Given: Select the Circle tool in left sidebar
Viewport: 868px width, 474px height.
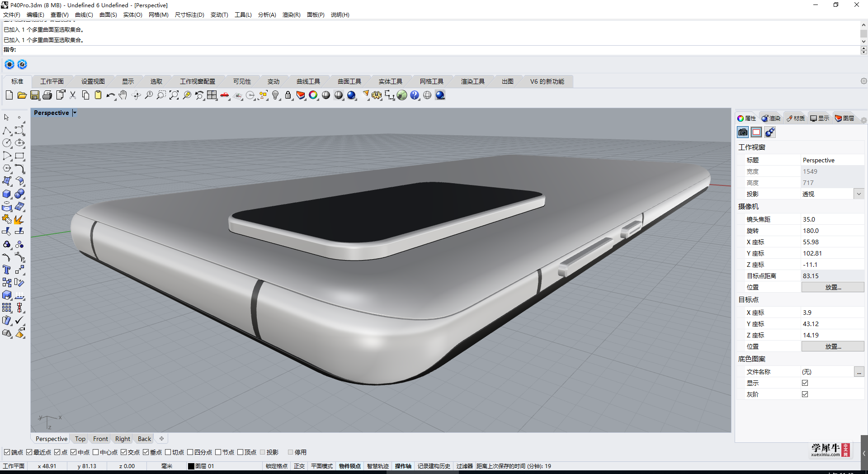Looking at the screenshot, I should [x=7, y=143].
